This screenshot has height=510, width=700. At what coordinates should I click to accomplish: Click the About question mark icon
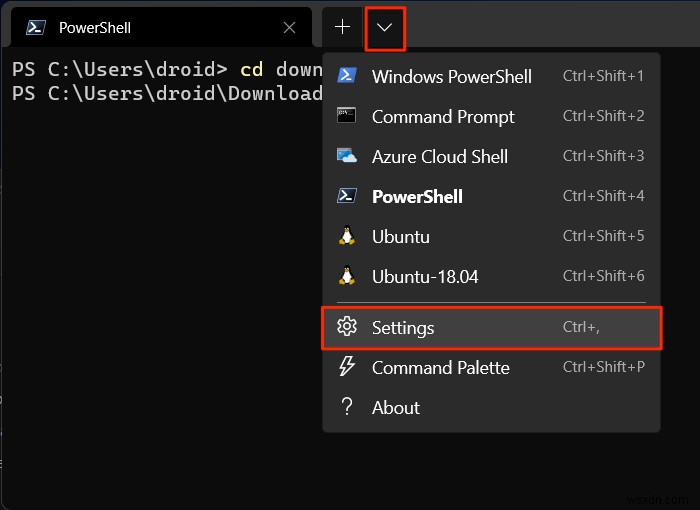click(x=347, y=407)
